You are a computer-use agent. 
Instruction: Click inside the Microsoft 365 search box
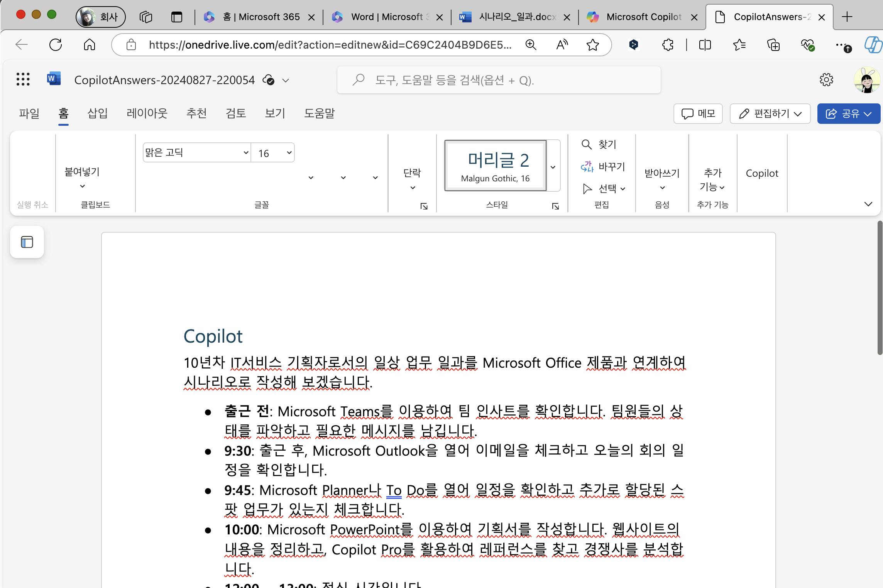(x=498, y=79)
